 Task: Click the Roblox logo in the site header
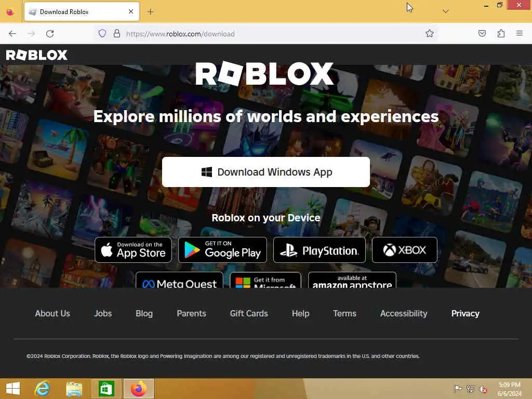click(37, 55)
